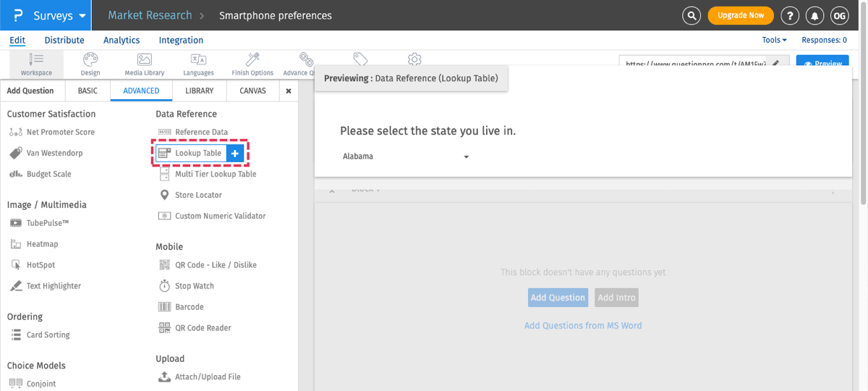868x391 pixels.
Task: Click the survey URL field
Action: [x=694, y=64]
